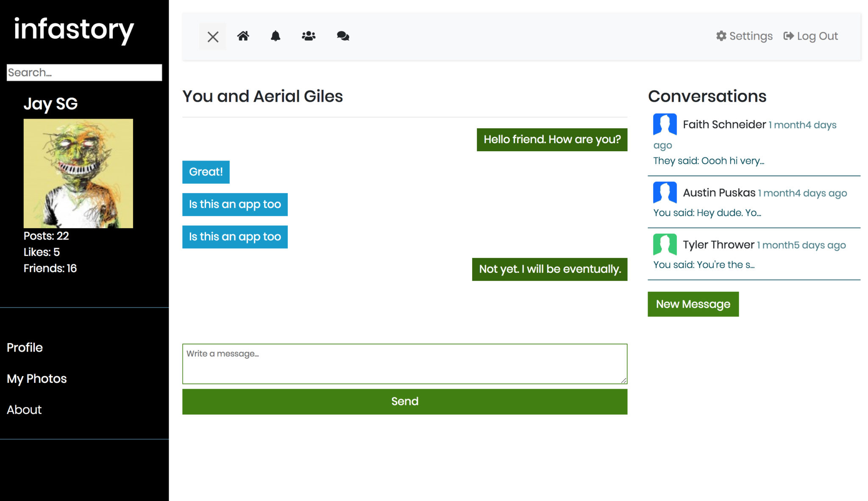Close the sidebar with the X icon
Viewport: 868px width, 501px height.
click(x=213, y=36)
